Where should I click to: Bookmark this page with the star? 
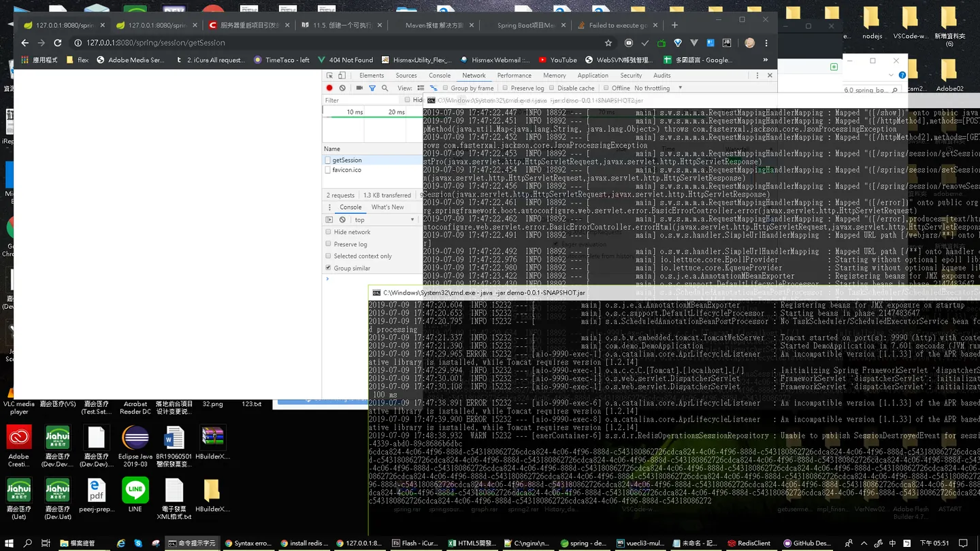pos(608,43)
